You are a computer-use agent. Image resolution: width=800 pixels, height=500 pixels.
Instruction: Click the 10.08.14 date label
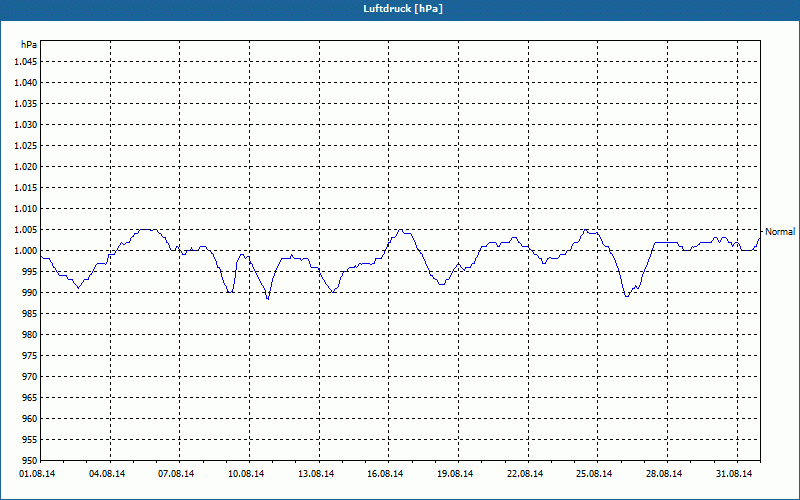(x=246, y=474)
